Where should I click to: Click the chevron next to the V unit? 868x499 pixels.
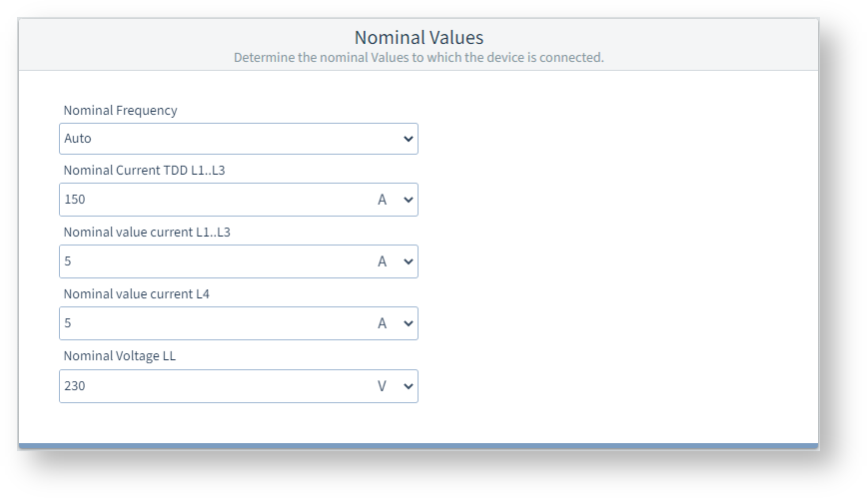[408, 385]
